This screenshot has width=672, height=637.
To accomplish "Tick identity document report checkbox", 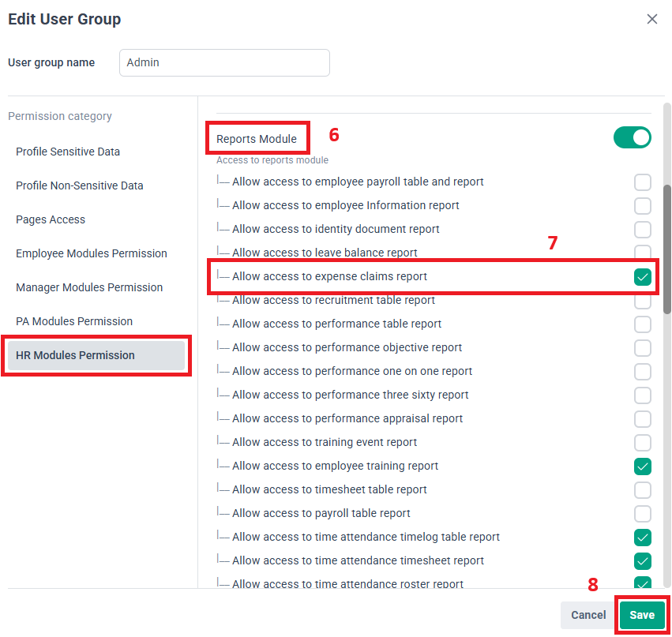I will click(x=643, y=230).
